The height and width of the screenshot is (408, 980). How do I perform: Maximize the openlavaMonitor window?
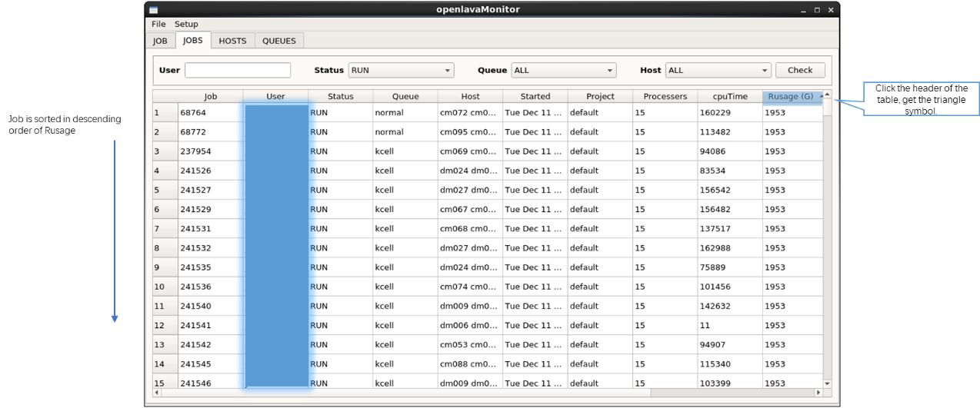[818, 10]
